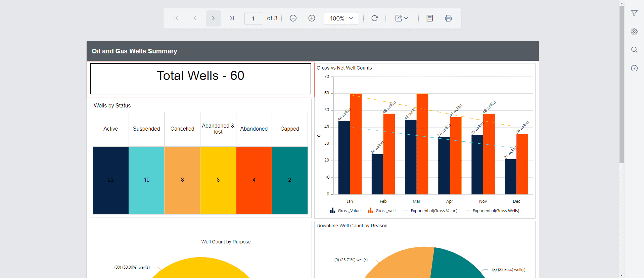Click the Wells by Status title
This screenshot has height=278, width=644.
[112, 106]
